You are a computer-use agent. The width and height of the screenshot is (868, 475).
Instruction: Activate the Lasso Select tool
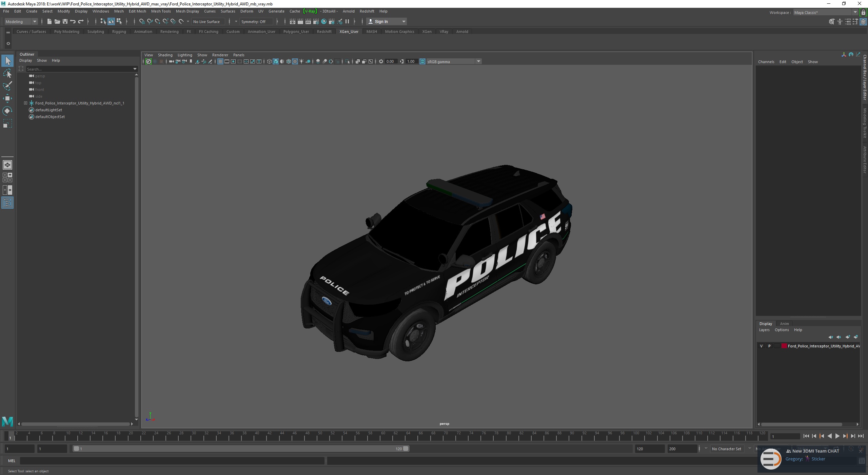click(x=7, y=74)
